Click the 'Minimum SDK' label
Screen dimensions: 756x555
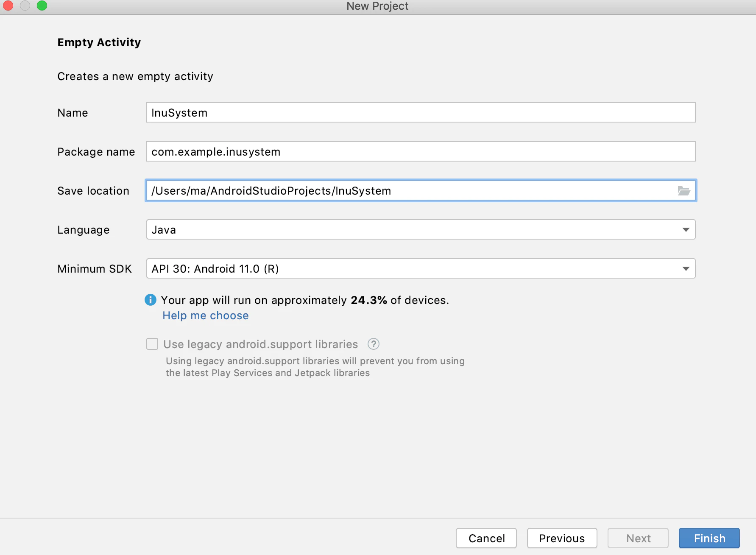[95, 269]
